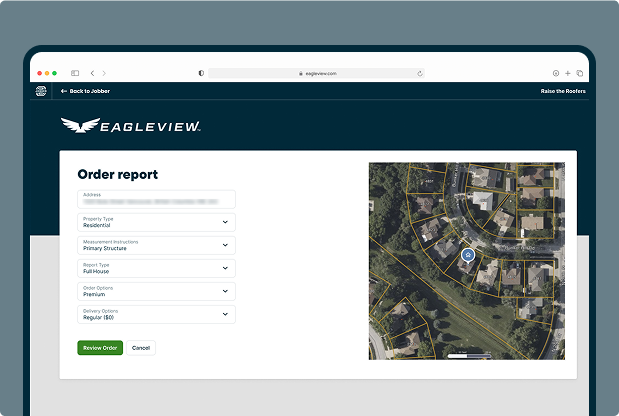Click the browser forward arrow

[x=104, y=73]
